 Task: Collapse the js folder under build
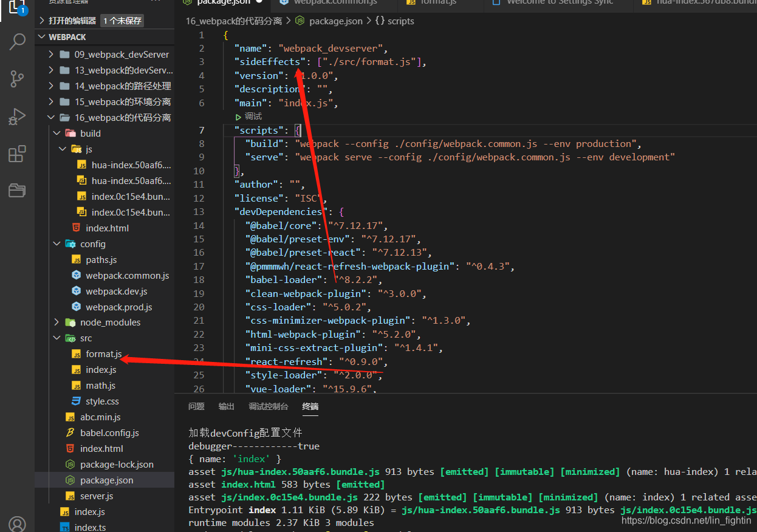[x=63, y=149]
